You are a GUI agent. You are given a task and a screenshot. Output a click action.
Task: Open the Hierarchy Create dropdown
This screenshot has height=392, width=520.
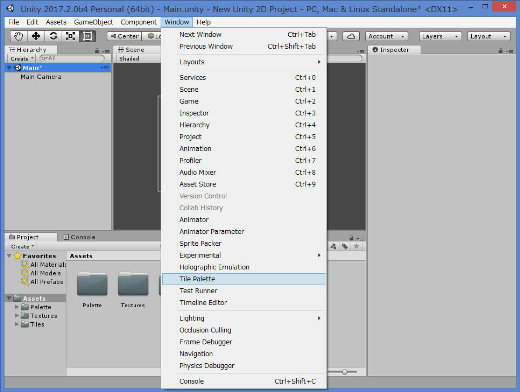[21, 59]
